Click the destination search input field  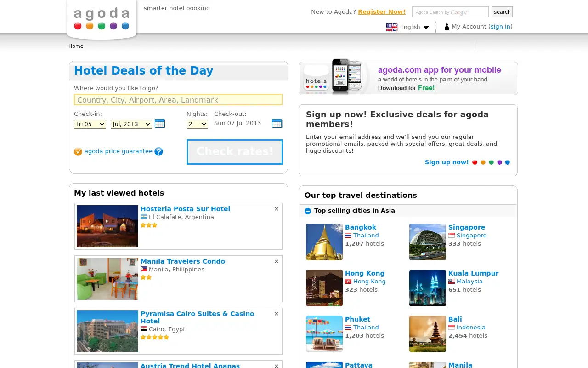tap(178, 100)
